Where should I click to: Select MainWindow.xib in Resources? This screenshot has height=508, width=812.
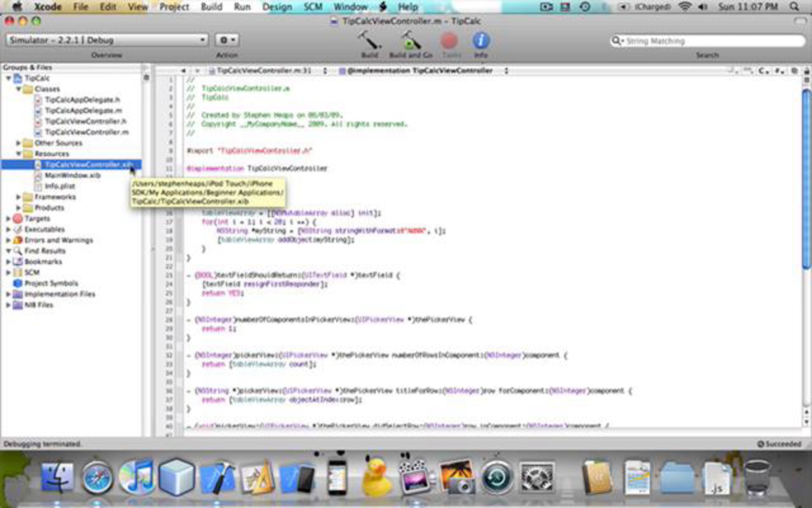click(73, 175)
